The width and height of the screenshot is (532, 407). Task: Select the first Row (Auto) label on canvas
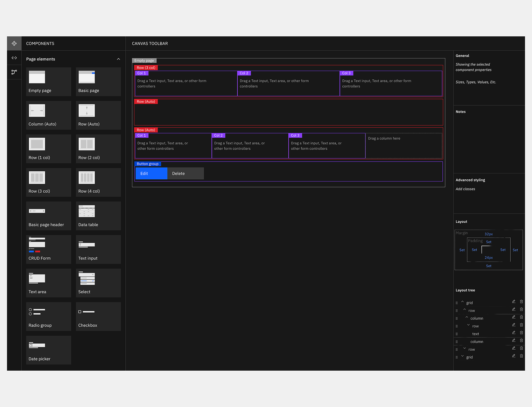pos(146,101)
